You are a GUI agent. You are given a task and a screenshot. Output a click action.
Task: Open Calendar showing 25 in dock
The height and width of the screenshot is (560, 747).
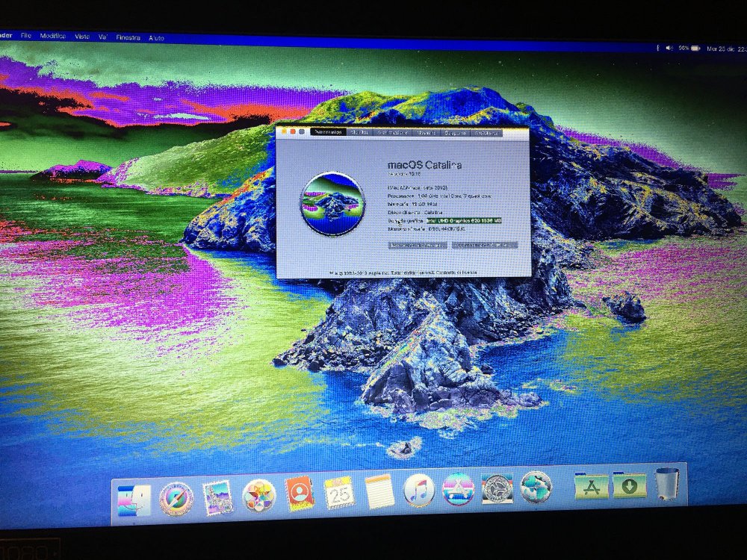point(339,493)
